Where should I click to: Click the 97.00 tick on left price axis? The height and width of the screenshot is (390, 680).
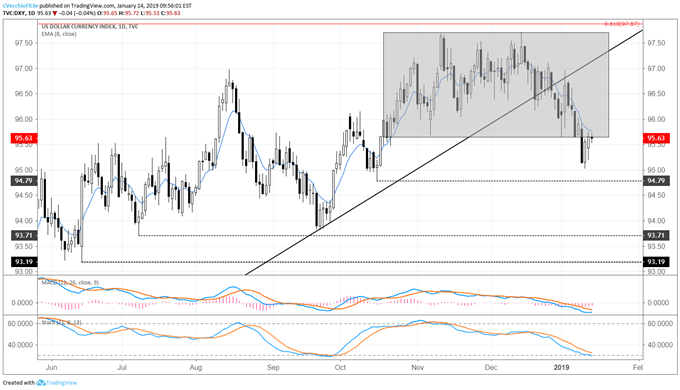point(24,69)
